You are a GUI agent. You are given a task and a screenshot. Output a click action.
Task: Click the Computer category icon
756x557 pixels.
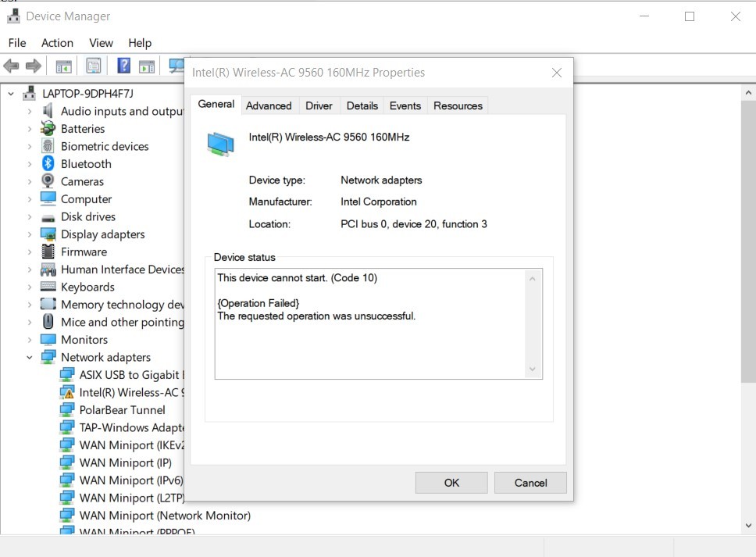click(48, 198)
